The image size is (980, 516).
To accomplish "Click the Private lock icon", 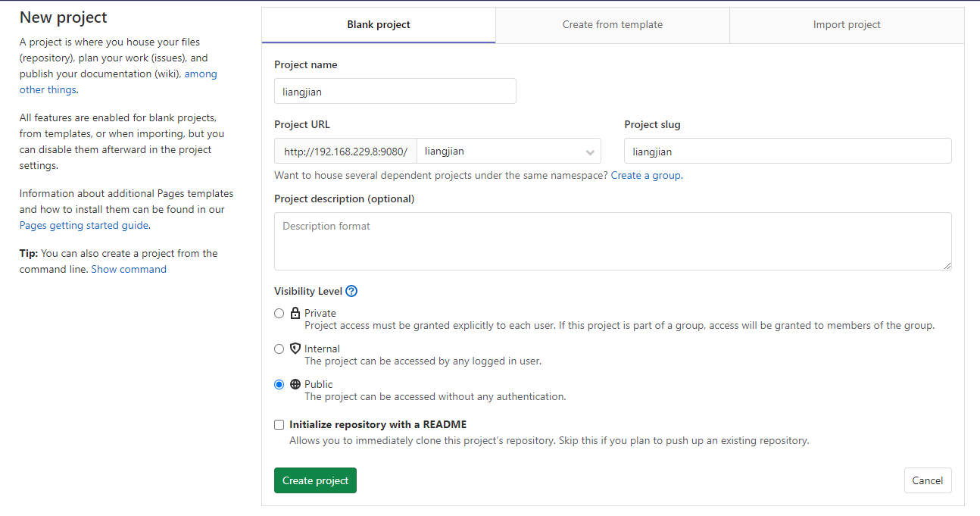I will coord(295,313).
